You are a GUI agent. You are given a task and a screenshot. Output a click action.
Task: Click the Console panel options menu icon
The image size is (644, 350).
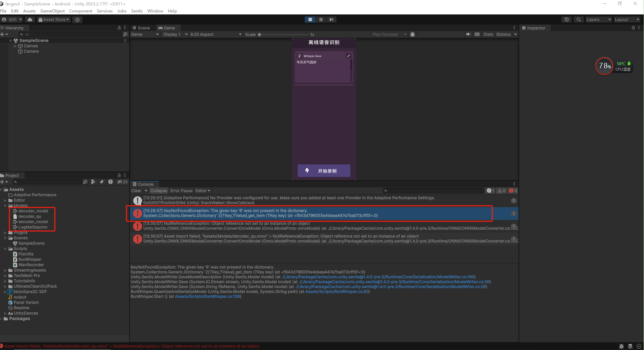click(x=514, y=184)
